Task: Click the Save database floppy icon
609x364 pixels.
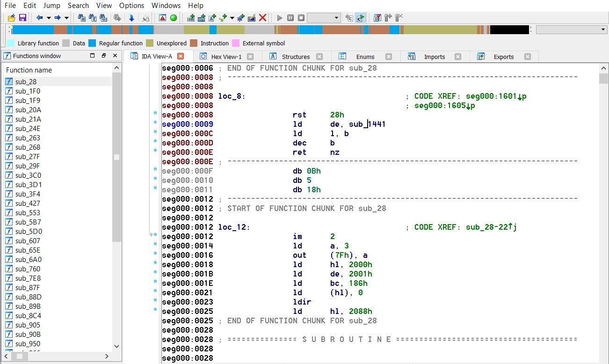Action: pos(22,18)
